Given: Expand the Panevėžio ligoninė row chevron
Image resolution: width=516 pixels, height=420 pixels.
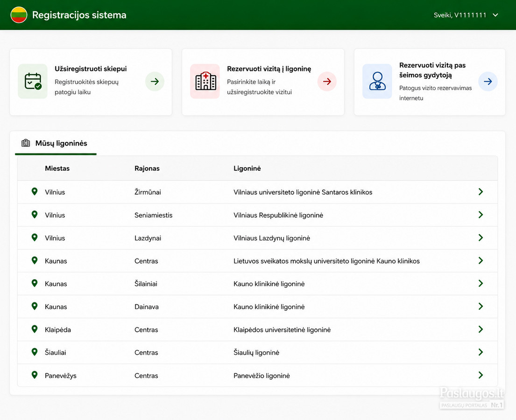Looking at the screenshot, I should (x=481, y=375).
